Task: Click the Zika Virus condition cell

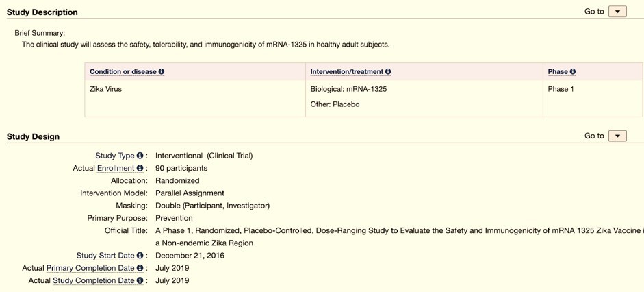Action: 105,89
